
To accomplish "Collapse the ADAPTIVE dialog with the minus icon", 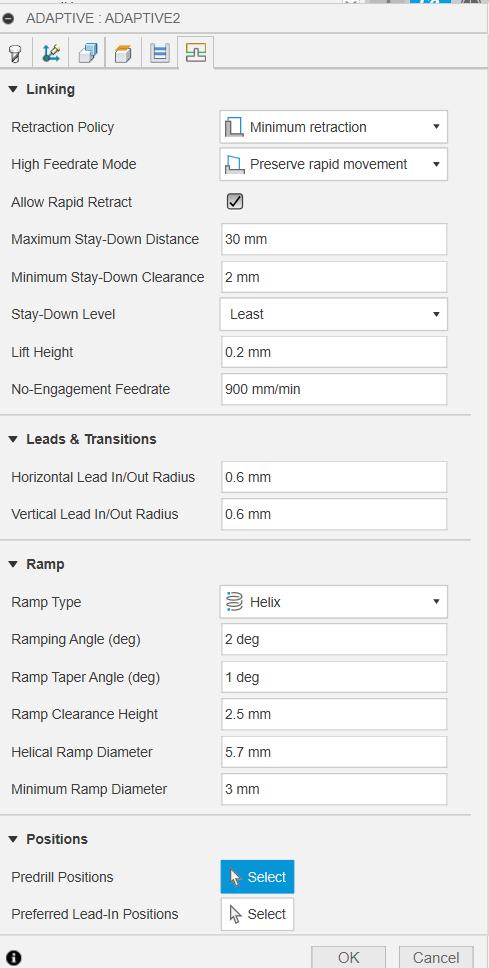I will pyautogui.click(x=8, y=19).
